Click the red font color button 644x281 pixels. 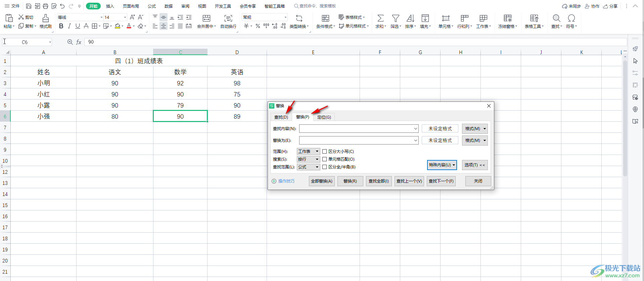129,26
